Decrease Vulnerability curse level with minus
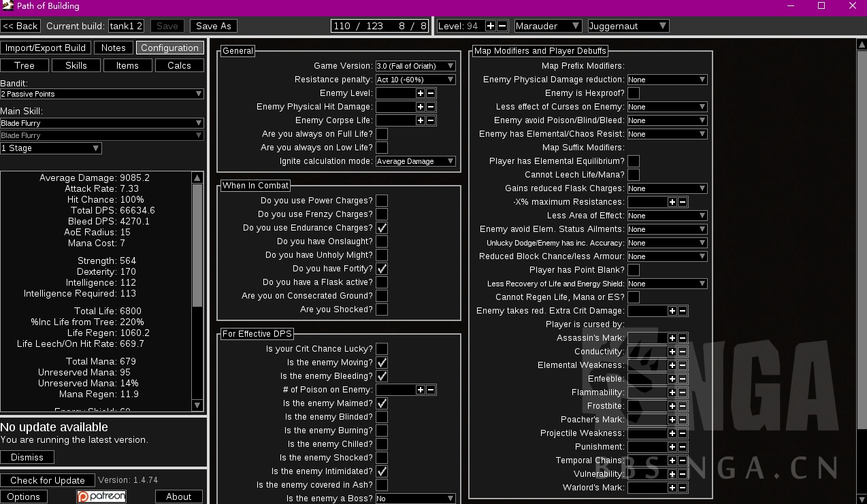The height and width of the screenshot is (504, 867). click(683, 474)
